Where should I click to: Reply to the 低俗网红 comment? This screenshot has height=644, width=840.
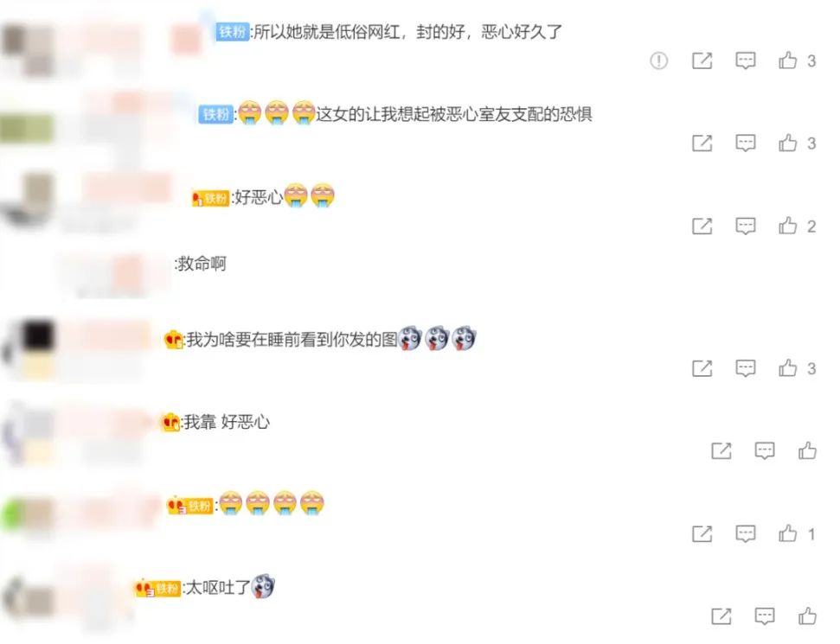pyautogui.click(x=745, y=61)
